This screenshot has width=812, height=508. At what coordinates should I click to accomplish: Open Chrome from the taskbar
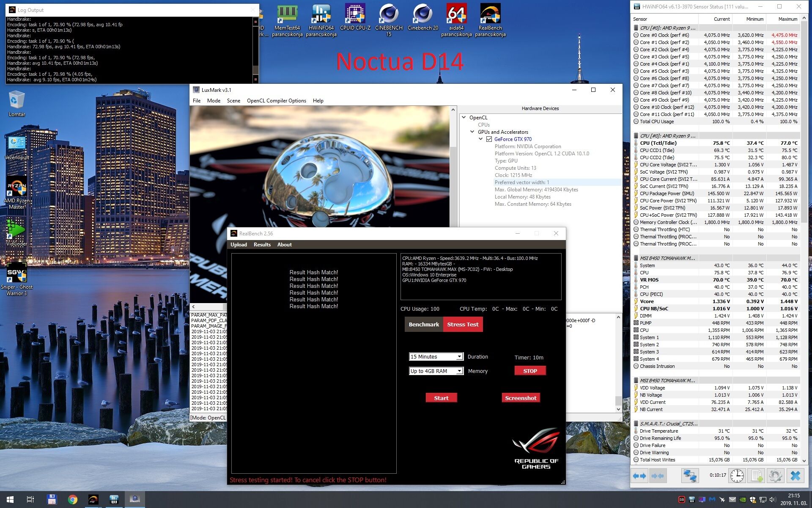(x=73, y=500)
